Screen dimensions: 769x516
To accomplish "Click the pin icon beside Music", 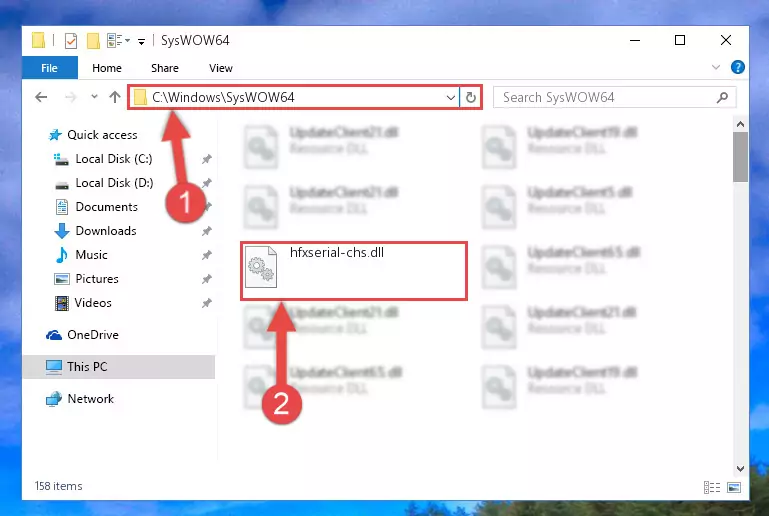I will 206,255.
